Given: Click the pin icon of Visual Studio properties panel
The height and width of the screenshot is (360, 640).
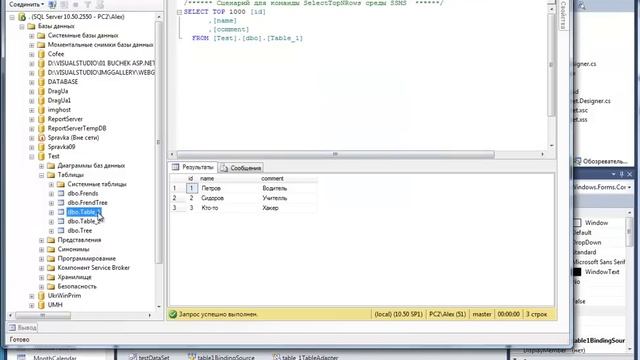Looking at the screenshot, I should [622, 174].
